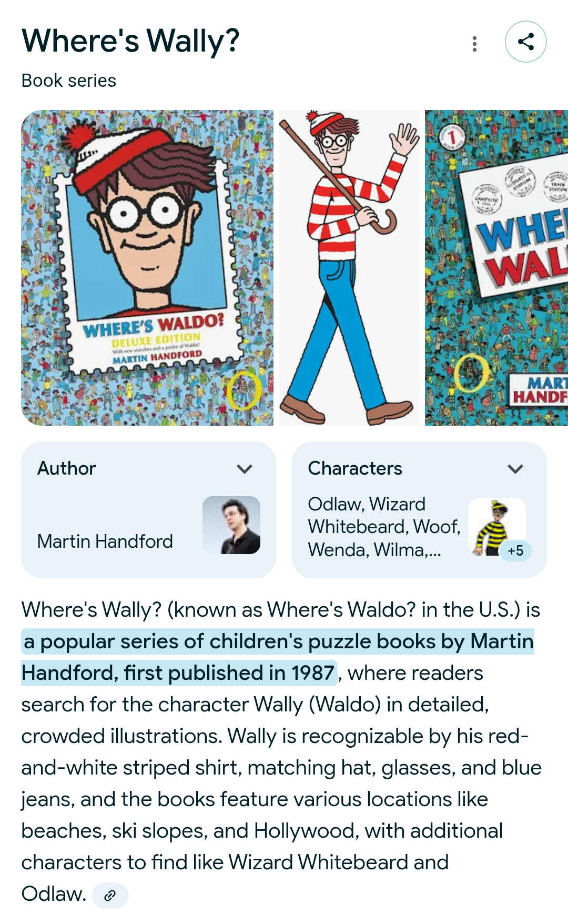This screenshot has height=924, width=568.
Task: Click the link icon after Odlaw
Action: [x=109, y=896]
